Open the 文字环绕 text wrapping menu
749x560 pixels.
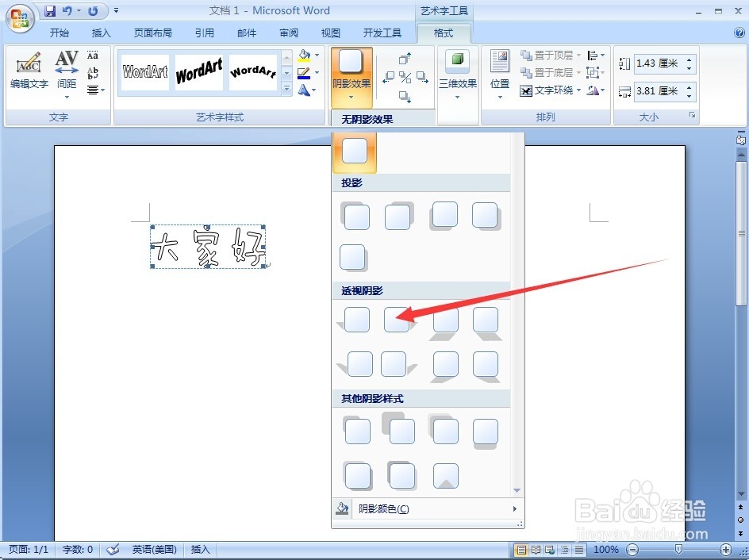pyautogui.click(x=551, y=90)
